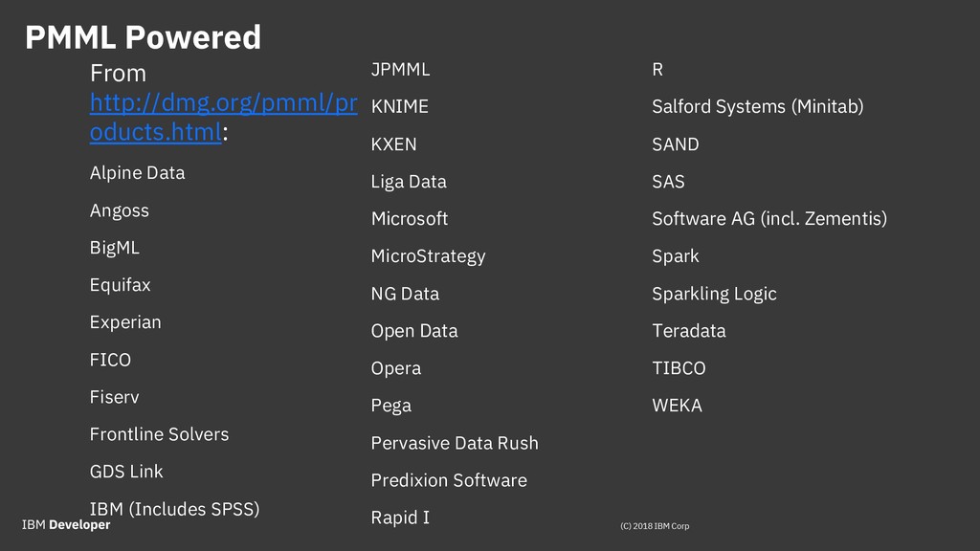Click the Equifax list item
The image size is (980, 551).
[x=120, y=285]
